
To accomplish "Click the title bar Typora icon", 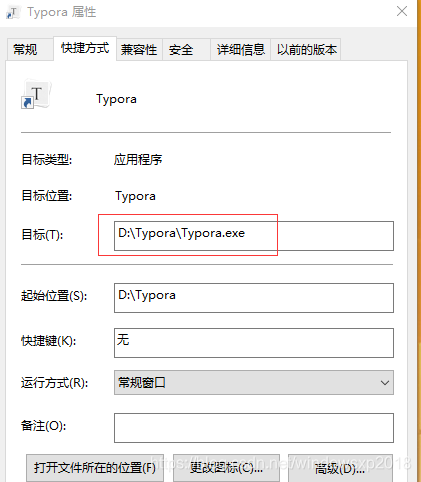I will pos(13,13).
